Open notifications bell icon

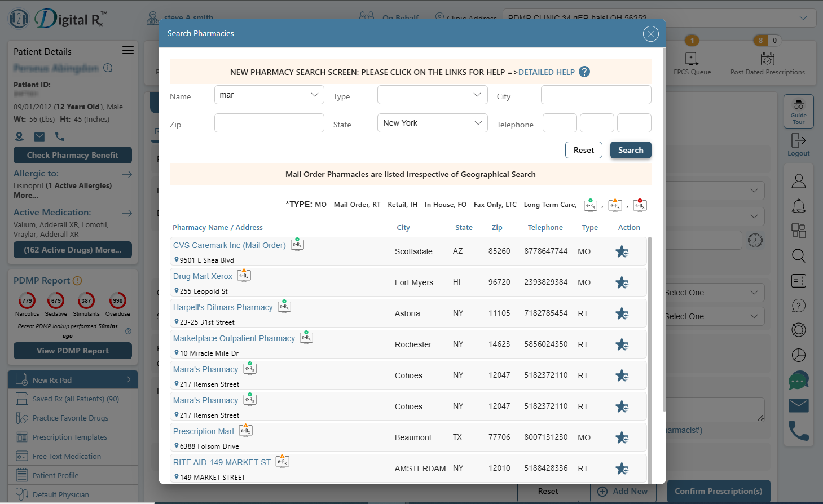(799, 206)
